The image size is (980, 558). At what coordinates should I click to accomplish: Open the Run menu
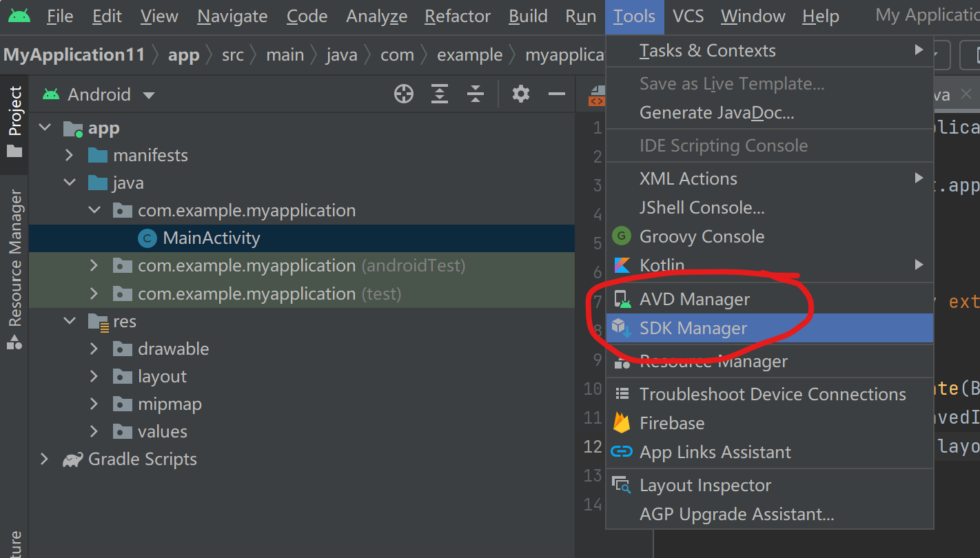581,17
